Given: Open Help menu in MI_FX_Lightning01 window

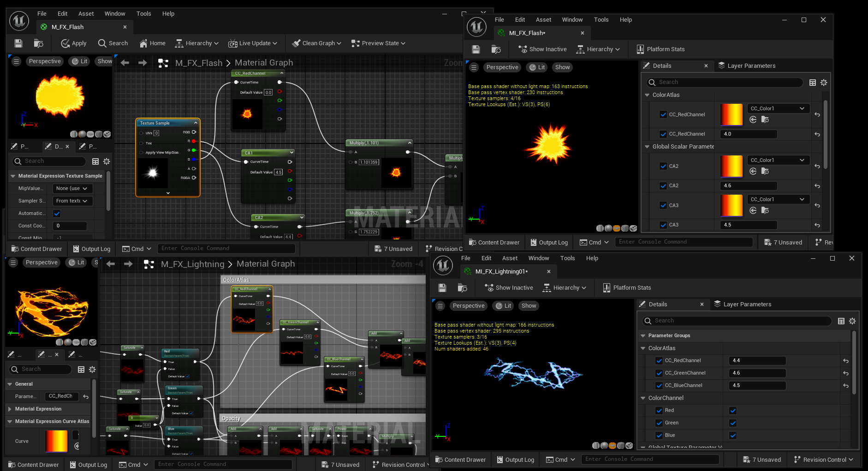Looking at the screenshot, I should coord(592,258).
